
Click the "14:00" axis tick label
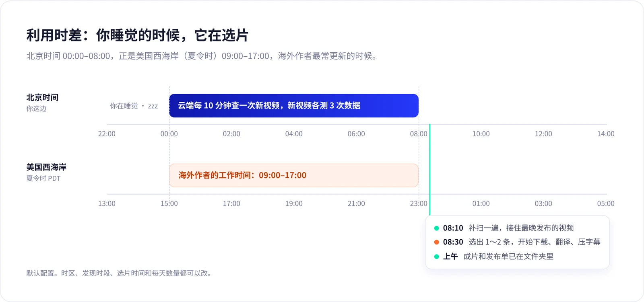tap(606, 134)
